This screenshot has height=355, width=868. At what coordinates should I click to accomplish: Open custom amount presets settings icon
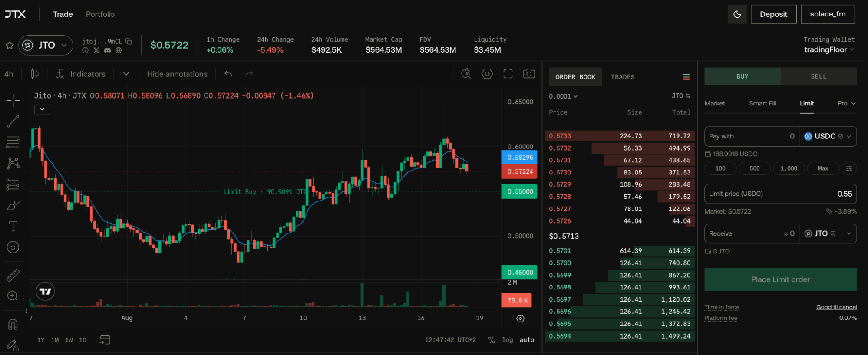tap(849, 168)
